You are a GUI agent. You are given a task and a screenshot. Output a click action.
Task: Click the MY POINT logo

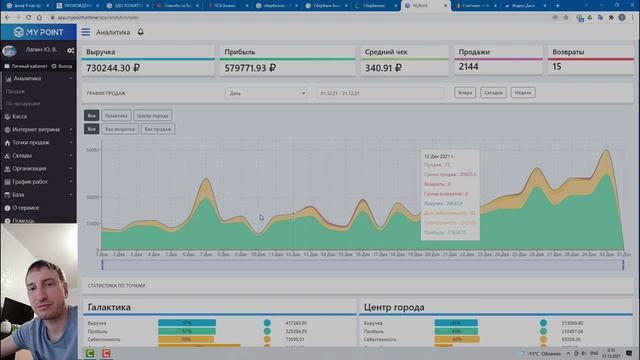[38, 32]
